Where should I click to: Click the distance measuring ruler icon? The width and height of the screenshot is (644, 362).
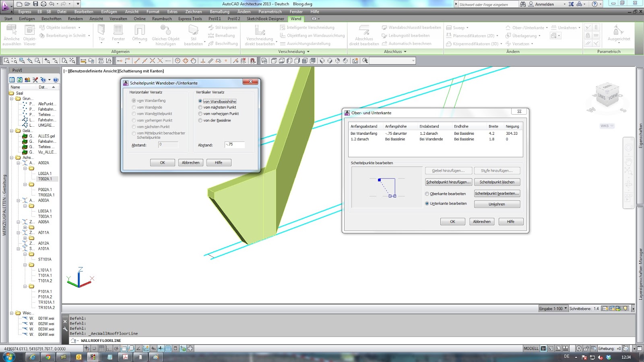[x=83, y=61]
